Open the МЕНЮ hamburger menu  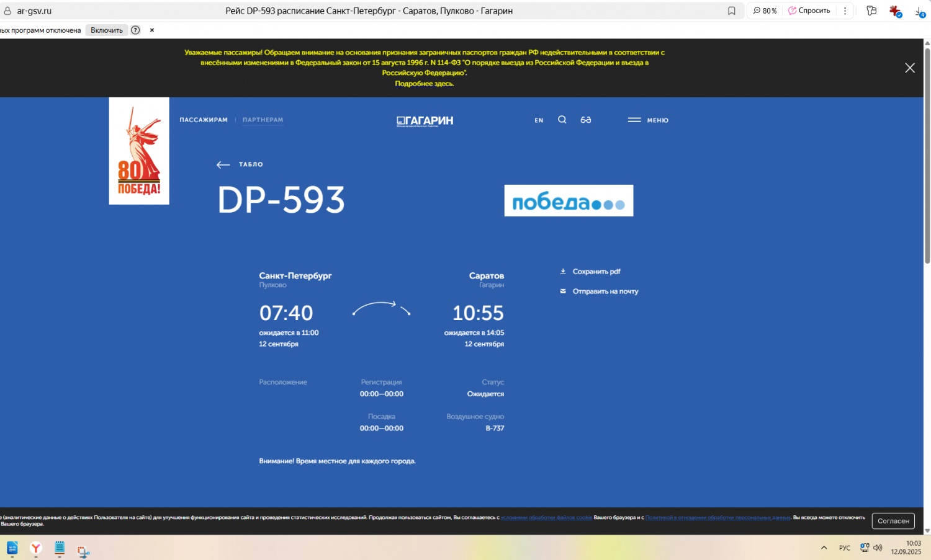click(x=648, y=120)
